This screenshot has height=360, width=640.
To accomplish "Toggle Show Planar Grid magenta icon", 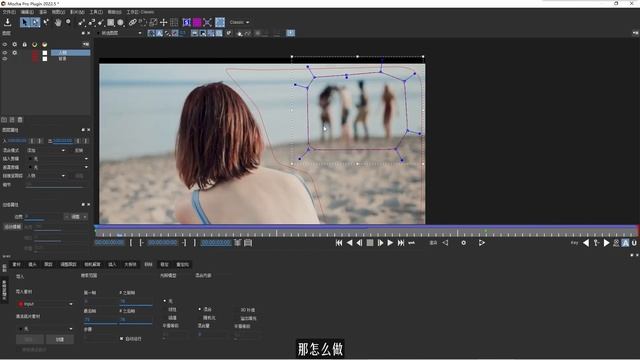I will 197,22.
